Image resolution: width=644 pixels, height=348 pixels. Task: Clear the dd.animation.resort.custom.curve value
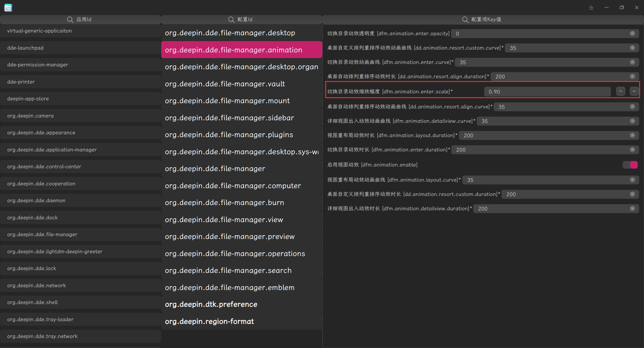pos(632,48)
